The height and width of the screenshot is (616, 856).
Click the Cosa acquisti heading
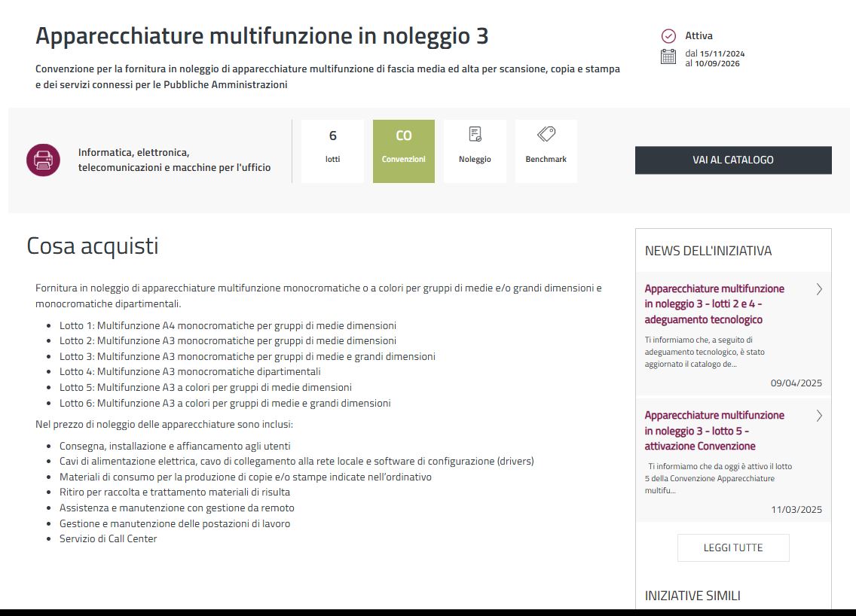pyautogui.click(x=93, y=246)
